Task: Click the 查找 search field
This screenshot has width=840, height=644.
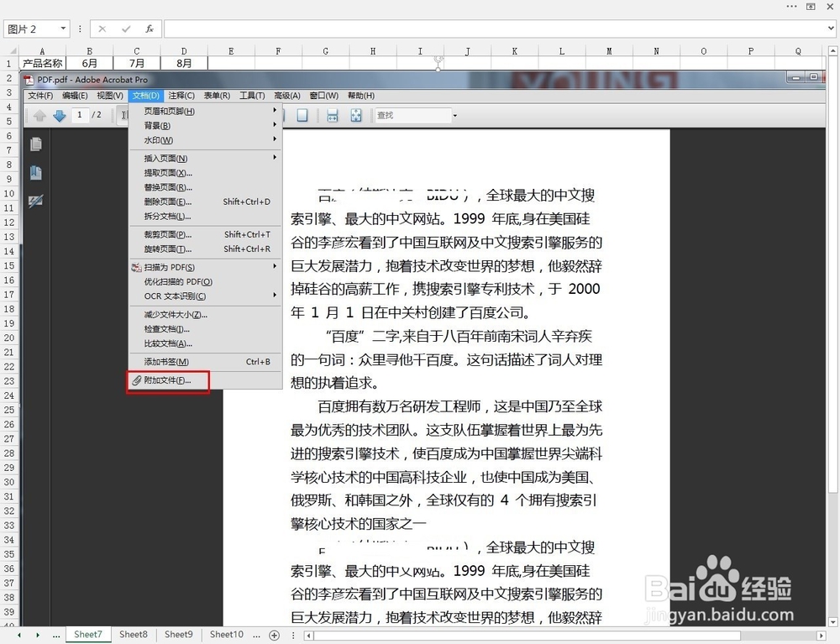Action: [412, 115]
